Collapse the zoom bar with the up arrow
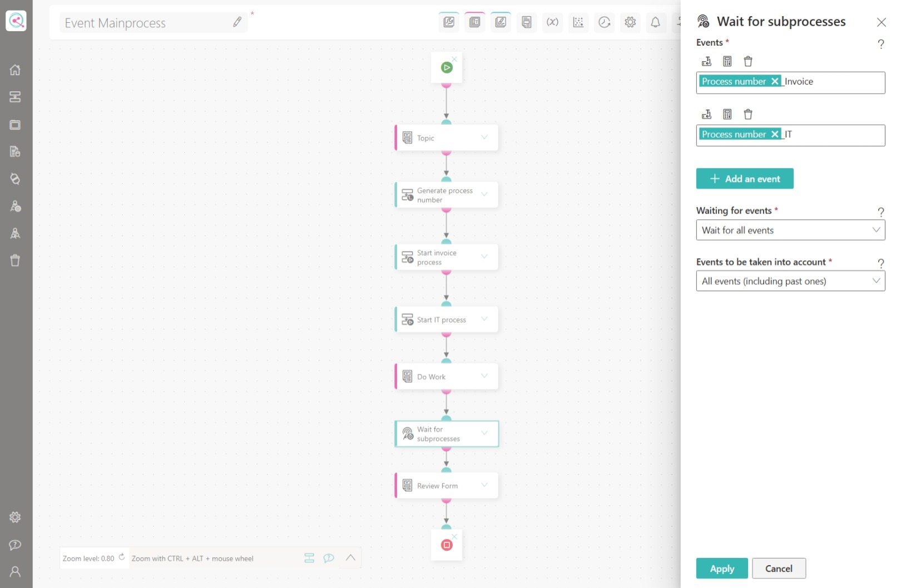The width and height of the screenshot is (901, 588). [350, 557]
